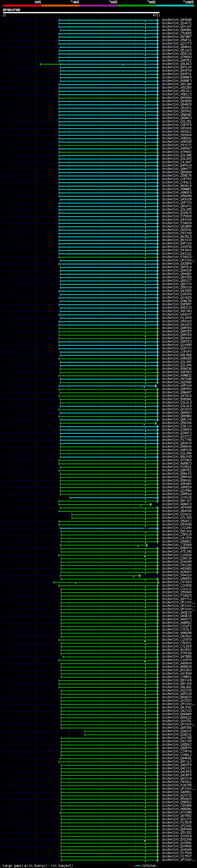The width and height of the screenshot is (197, 868).
Task: Select the UniRef100_P29521 label
Action: [x=177, y=467]
